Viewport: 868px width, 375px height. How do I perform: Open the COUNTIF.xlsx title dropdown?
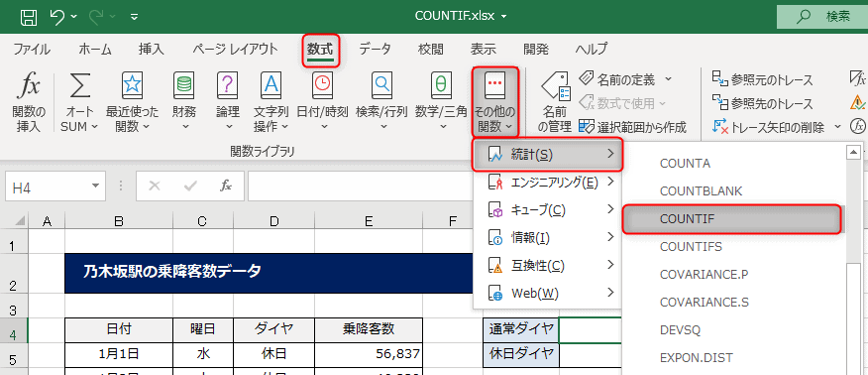coord(503,16)
